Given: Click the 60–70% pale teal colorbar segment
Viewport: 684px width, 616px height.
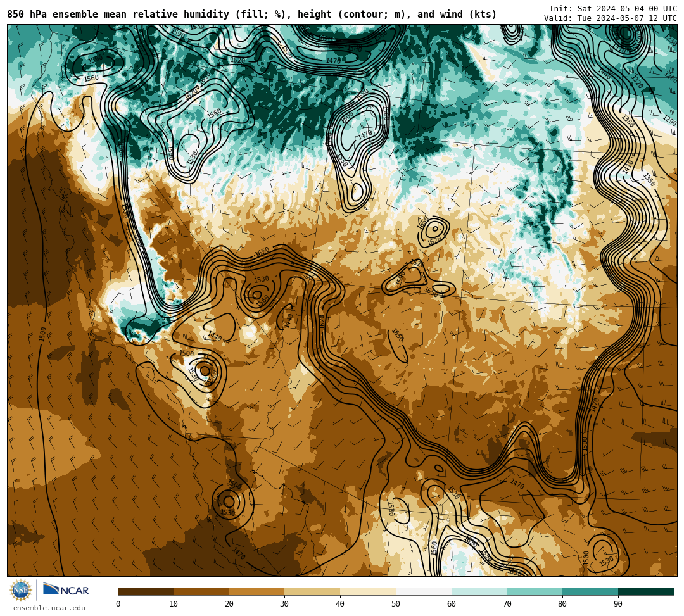Looking at the screenshot, I should point(479,591).
